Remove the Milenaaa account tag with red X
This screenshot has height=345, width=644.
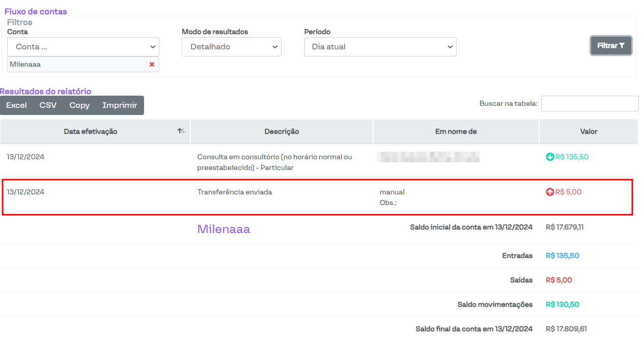[152, 65]
